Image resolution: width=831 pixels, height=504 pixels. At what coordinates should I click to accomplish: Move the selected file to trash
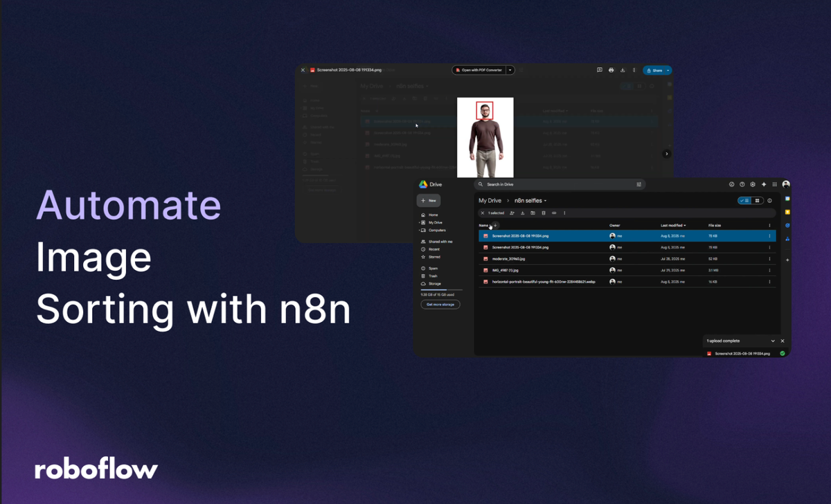tap(544, 213)
